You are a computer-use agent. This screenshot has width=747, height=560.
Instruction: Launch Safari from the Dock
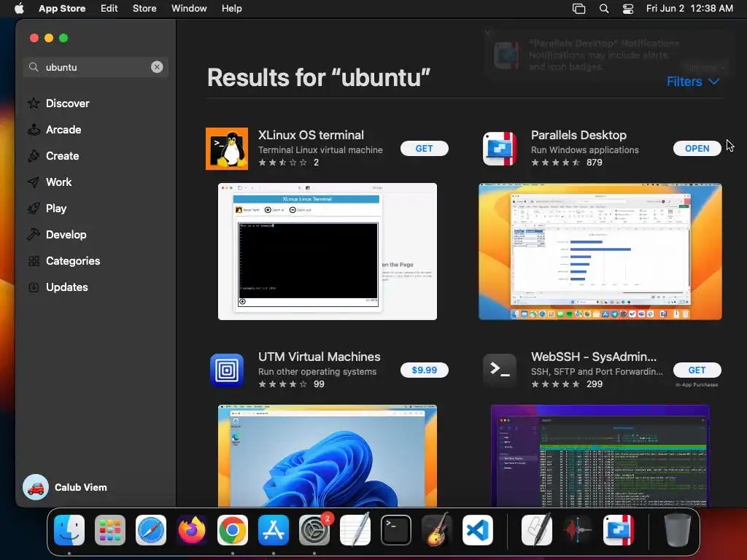pos(151,530)
